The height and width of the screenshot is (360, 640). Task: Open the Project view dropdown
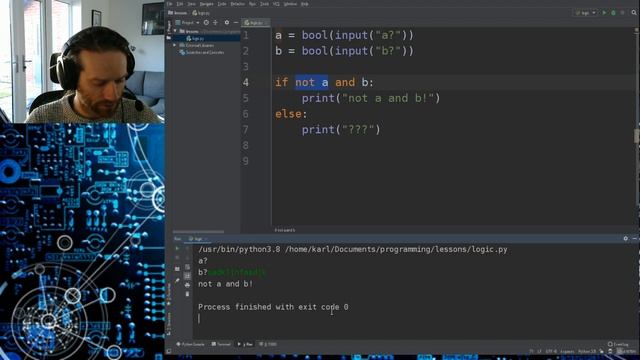187,22
